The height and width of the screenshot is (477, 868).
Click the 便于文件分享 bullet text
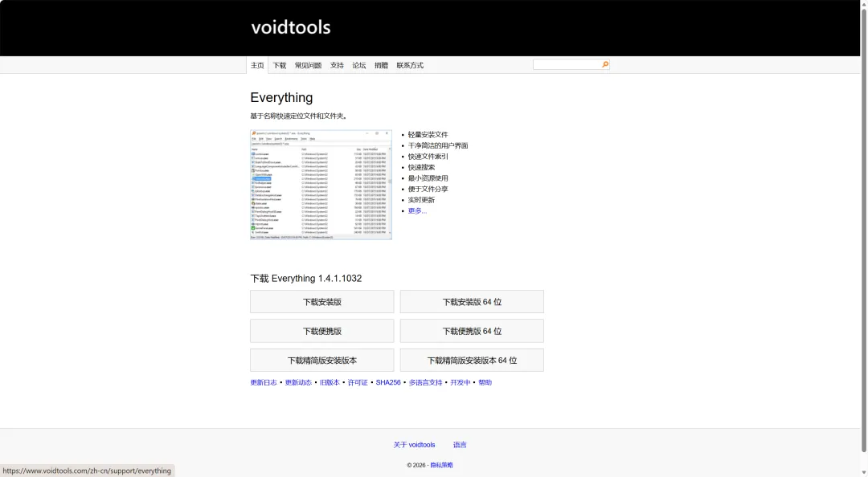pyautogui.click(x=428, y=190)
